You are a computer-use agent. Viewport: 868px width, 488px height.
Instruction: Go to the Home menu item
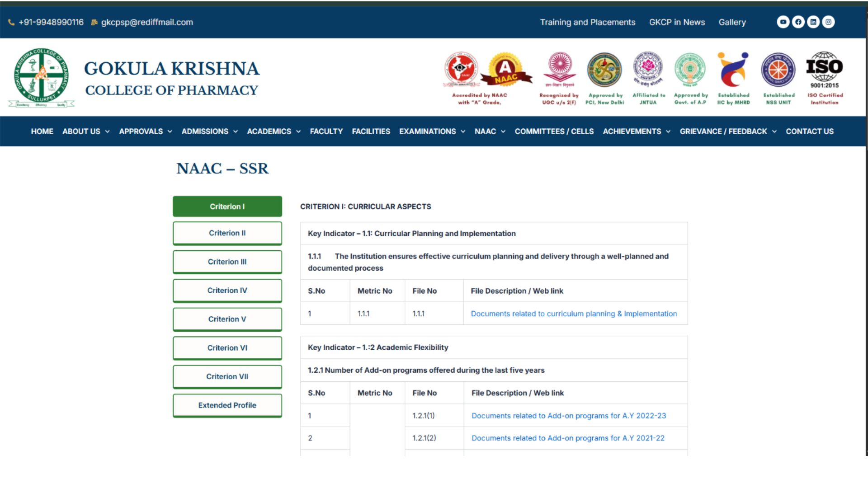coord(42,131)
